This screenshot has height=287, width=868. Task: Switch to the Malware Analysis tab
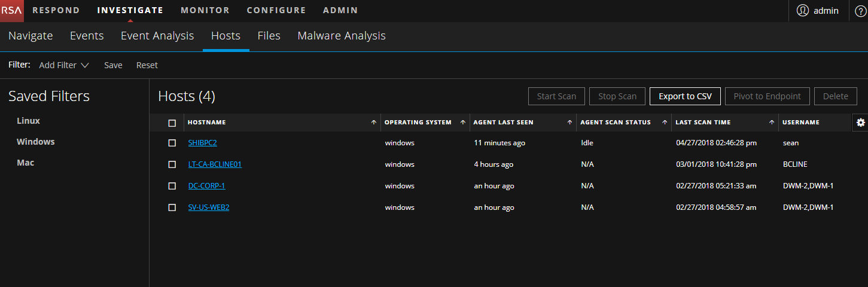(x=341, y=36)
